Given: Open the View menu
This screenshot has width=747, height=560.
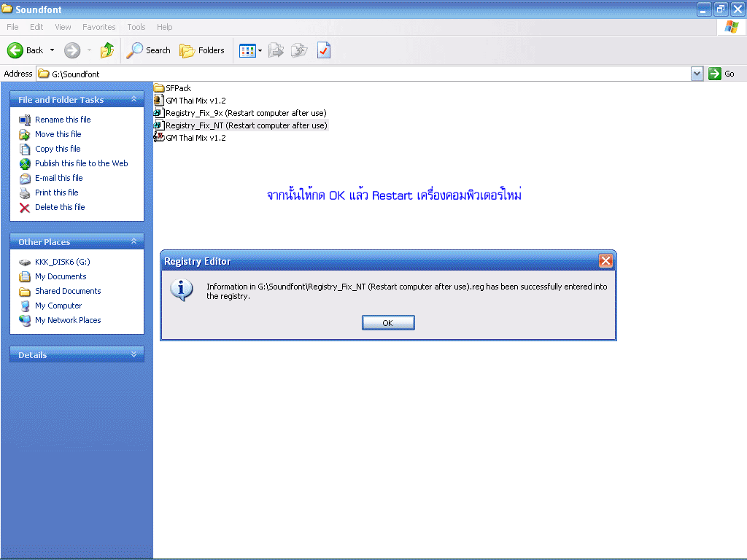Looking at the screenshot, I should point(63,27).
